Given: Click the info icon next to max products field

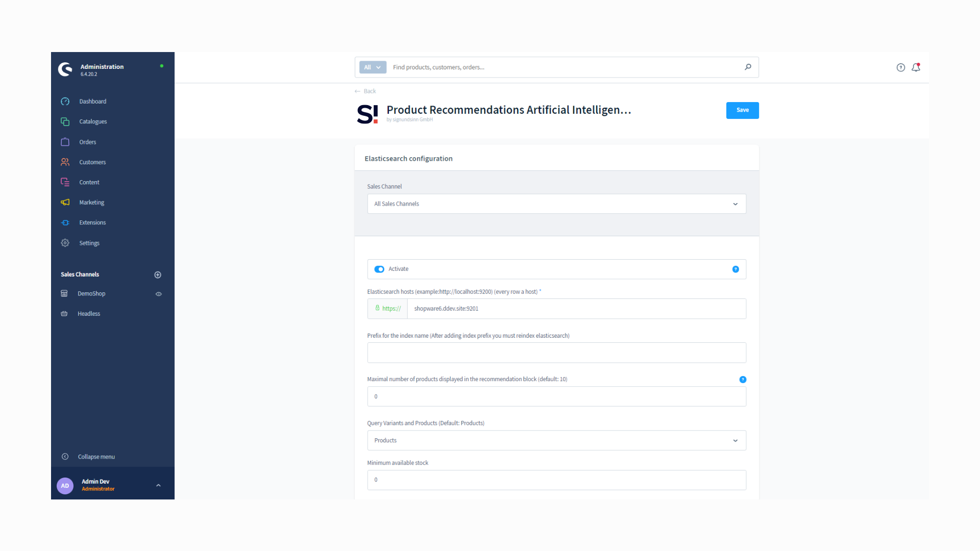Looking at the screenshot, I should pos(741,380).
